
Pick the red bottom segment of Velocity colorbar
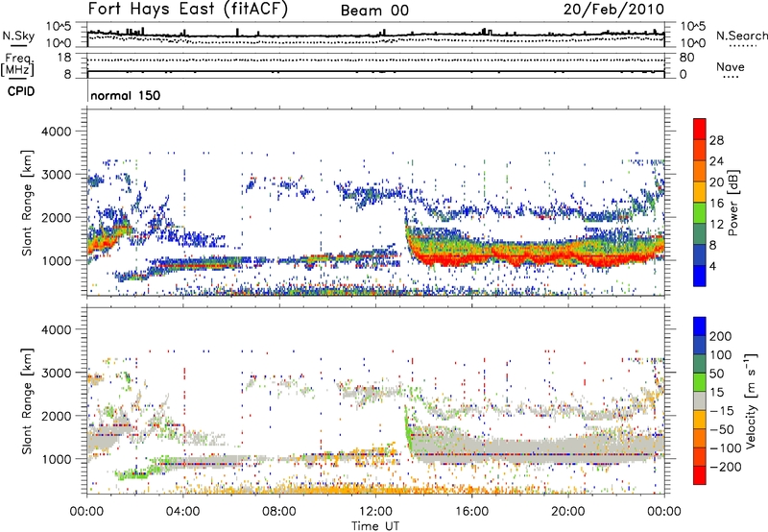700,475
